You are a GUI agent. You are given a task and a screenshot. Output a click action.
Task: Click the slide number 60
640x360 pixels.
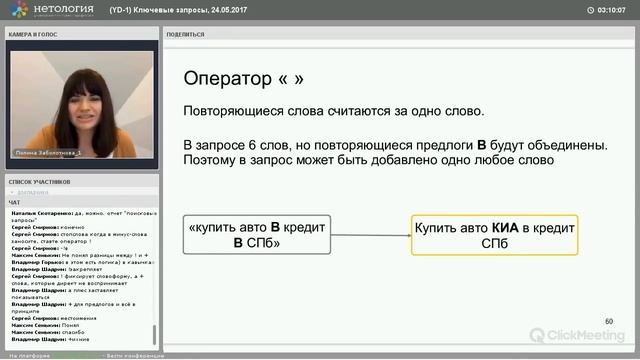click(609, 321)
